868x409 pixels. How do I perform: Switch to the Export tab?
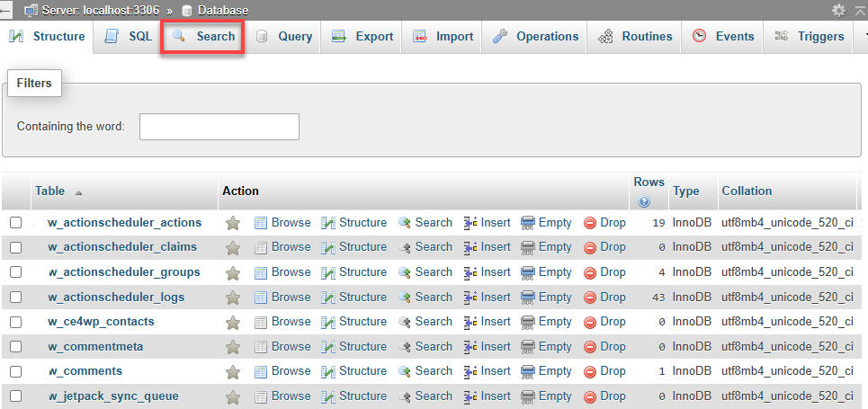(362, 37)
